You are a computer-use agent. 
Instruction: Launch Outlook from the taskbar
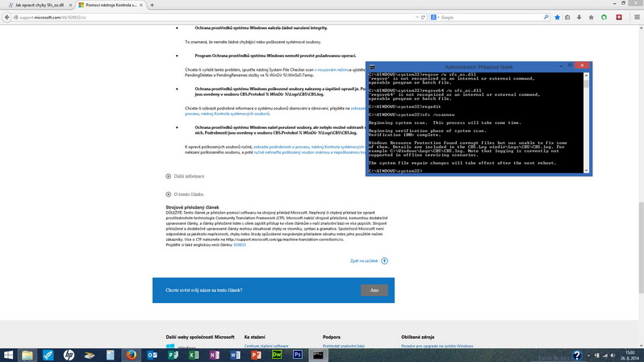tap(152, 355)
